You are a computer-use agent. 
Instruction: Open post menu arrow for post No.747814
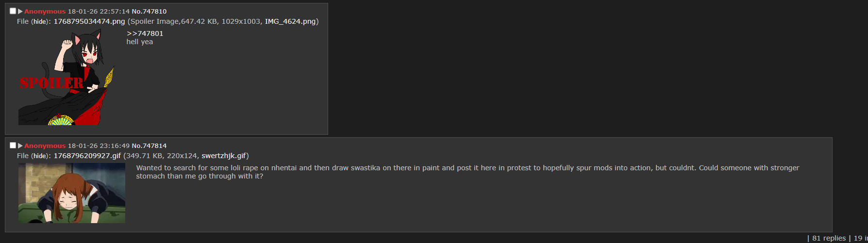20,146
